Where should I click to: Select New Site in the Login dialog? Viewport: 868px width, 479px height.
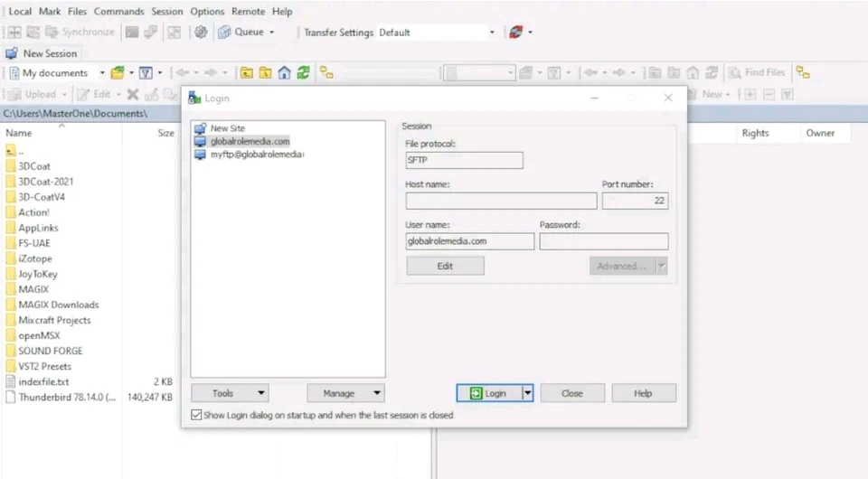point(227,128)
